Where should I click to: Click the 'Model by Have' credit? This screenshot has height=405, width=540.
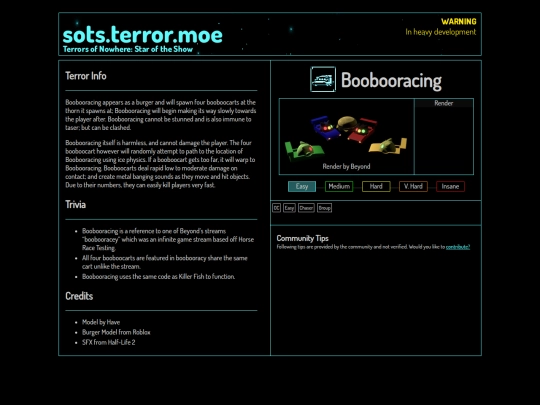(x=101, y=322)
